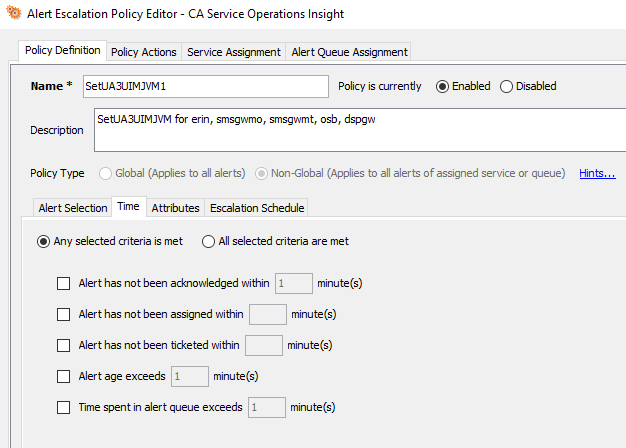This screenshot has height=448, width=626.
Task: Click the Policy Type label
Action: (x=57, y=173)
